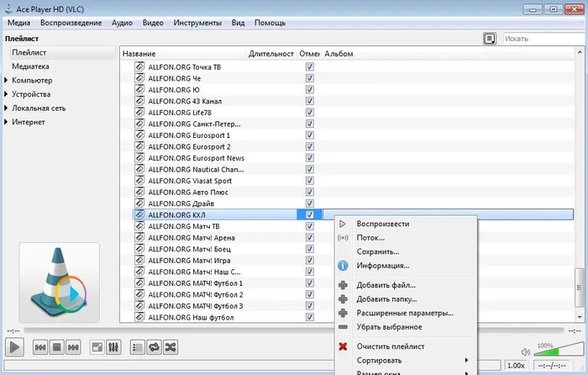
Task: Click the volume slider at 100%
Action: [559, 351]
